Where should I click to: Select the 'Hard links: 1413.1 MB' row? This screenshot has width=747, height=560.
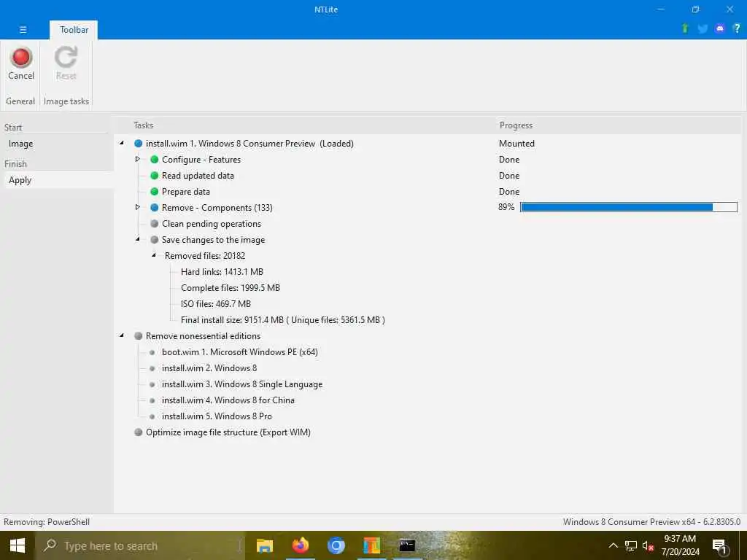[x=222, y=272]
